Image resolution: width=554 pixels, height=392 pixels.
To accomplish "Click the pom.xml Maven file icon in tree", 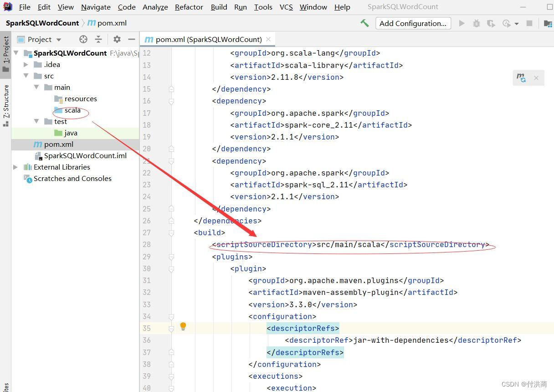I will [x=38, y=144].
